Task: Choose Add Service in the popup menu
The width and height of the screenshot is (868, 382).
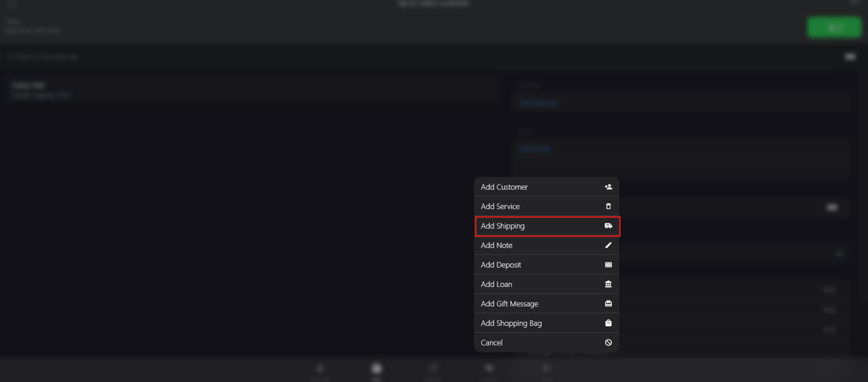Action: click(x=547, y=206)
